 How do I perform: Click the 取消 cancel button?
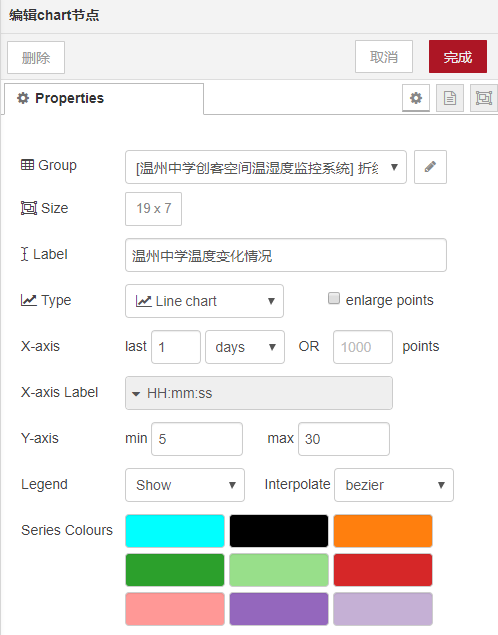[384, 57]
